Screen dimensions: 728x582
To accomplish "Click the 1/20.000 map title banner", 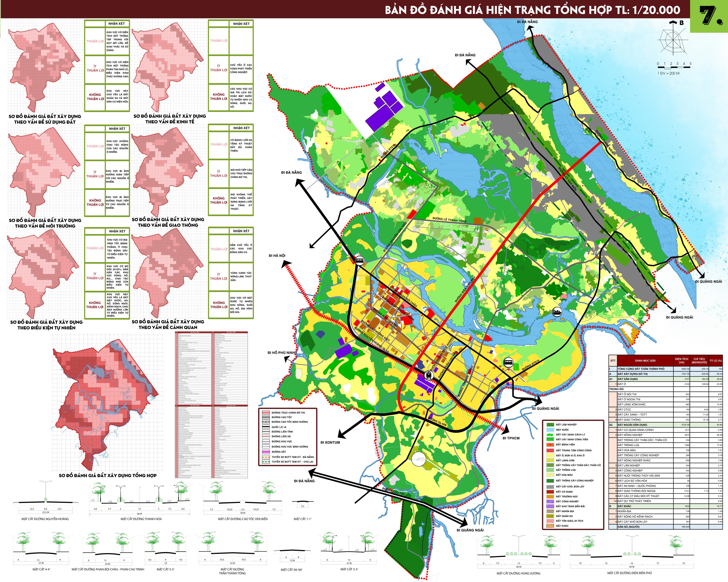I will (533, 10).
